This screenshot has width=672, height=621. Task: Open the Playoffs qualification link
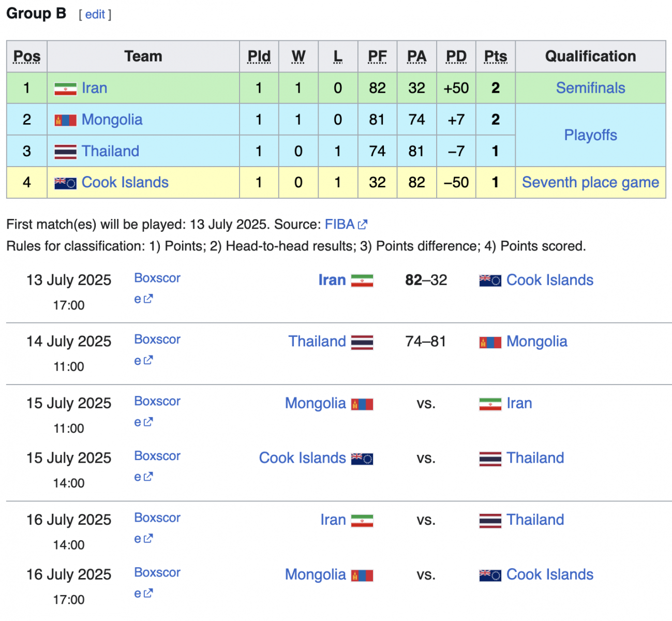click(590, 135)
